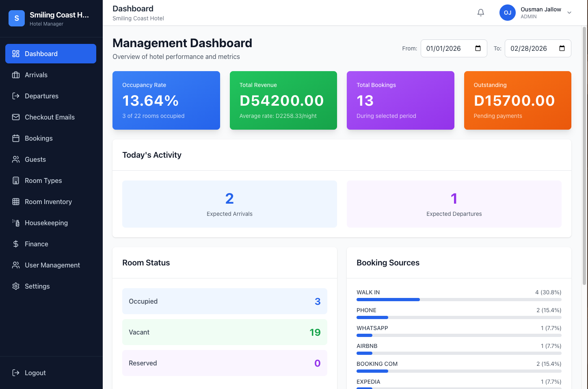Viewport: 588px width, 389px height.
Task: Click the Logout button
Action: click(35, 373)
